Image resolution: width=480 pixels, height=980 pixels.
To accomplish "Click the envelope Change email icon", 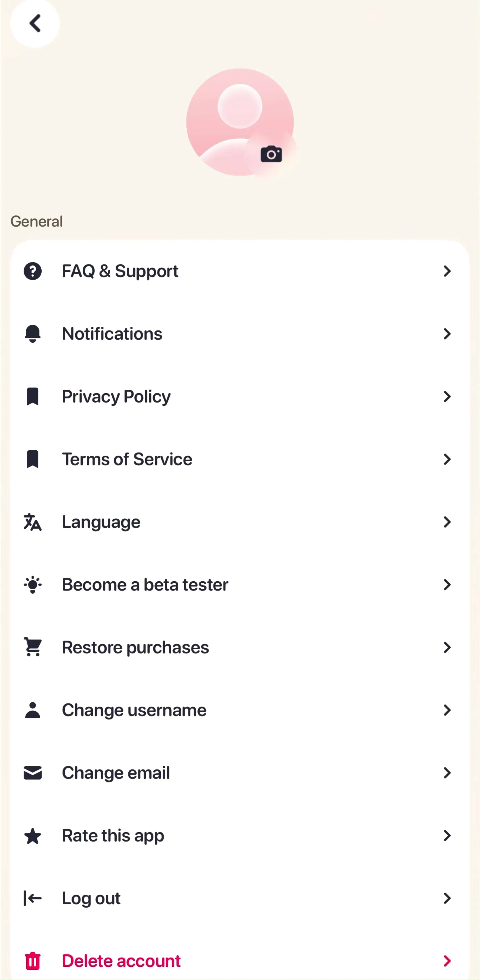I will click(33, 773).
